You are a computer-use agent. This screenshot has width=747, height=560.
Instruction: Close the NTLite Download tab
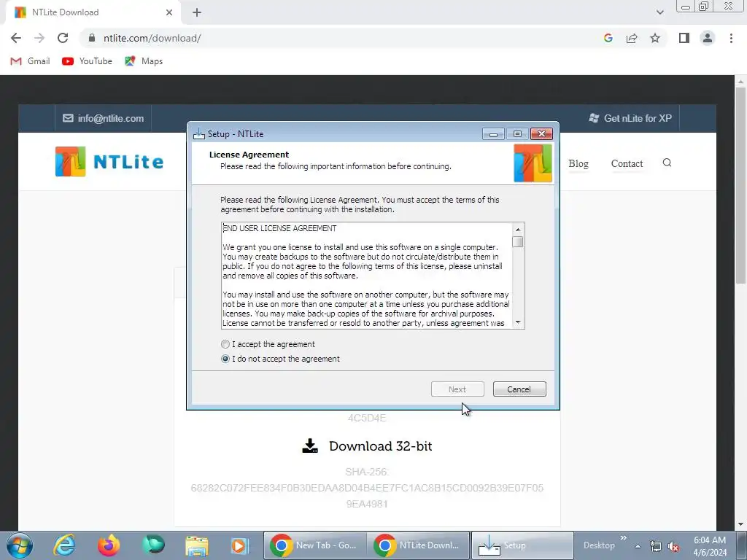169,12
